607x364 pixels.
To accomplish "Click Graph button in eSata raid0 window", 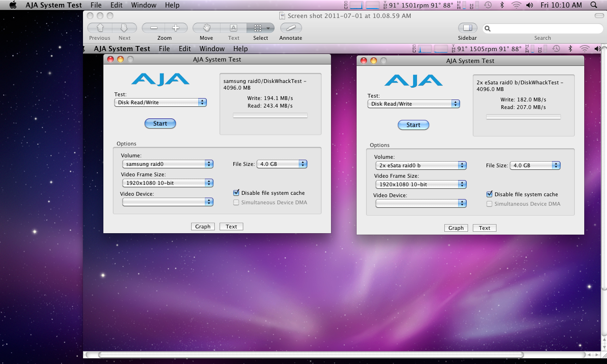I will pyautogui.click(x=456, y=228).
